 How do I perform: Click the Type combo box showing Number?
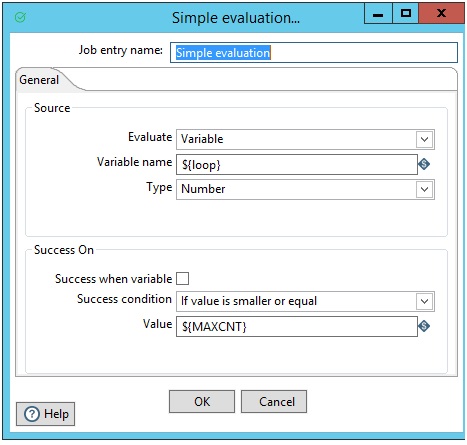tap(305, 189)
